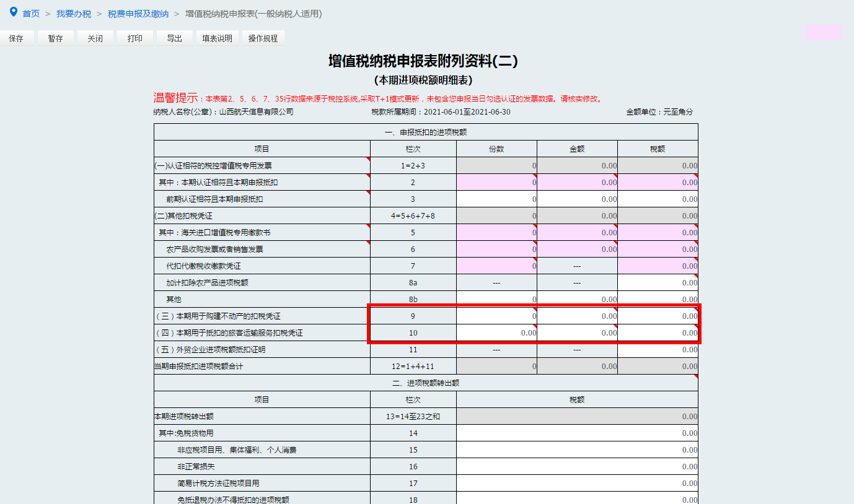
Task: Click row 13 进项税转出额 total cell
Action: [577, 417]
